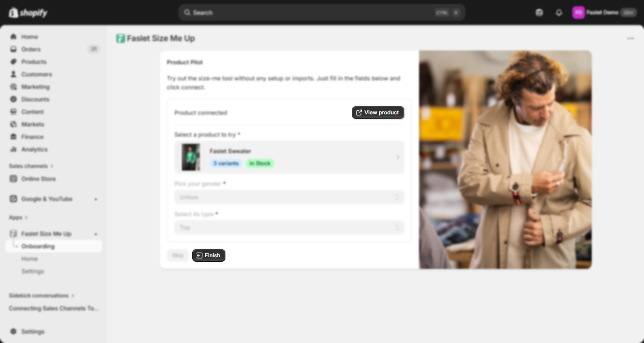The height and width of the screenshot is (343, 644).
Task: Click the Faslet app icon in page header
Action: pyautogui.click(x=120, y=38)
